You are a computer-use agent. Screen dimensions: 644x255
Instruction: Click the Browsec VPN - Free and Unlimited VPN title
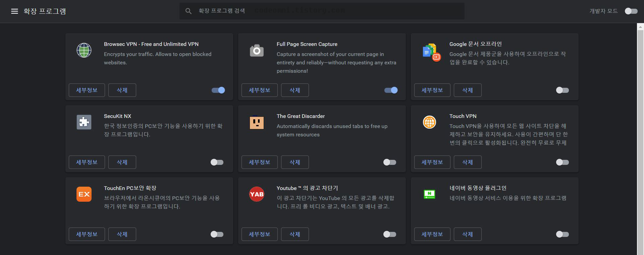[151, 44]
